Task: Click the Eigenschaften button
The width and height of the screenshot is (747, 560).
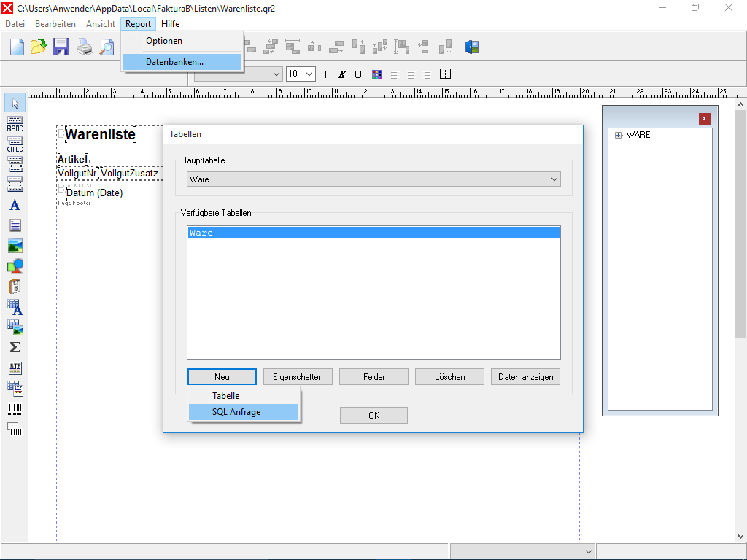Action: pos(298,377)
